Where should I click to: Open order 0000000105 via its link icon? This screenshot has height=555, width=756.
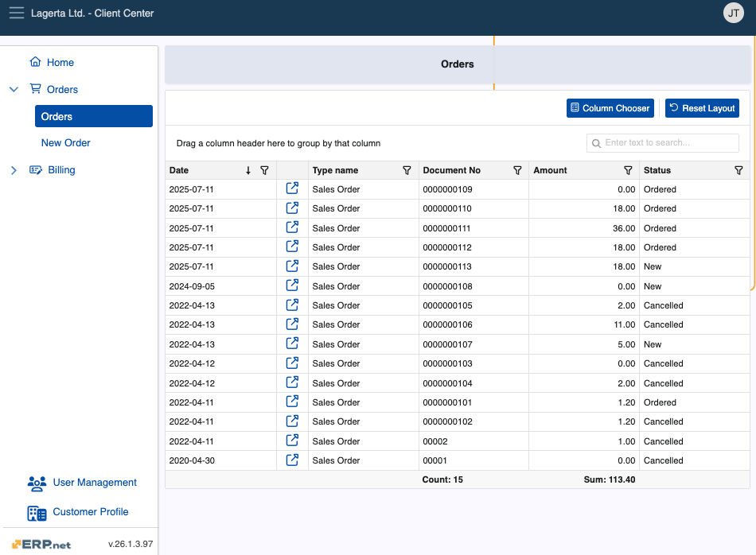(x=292, y=305)
